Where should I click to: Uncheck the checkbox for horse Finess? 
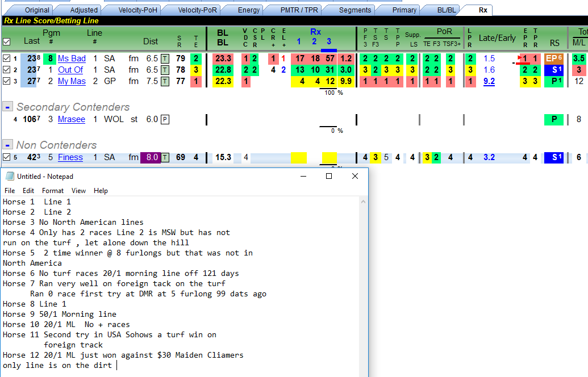click(6, 157)
